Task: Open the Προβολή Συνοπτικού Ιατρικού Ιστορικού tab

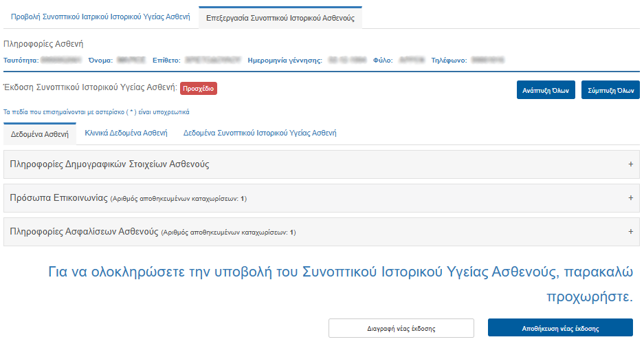Action: pos(100,17)
